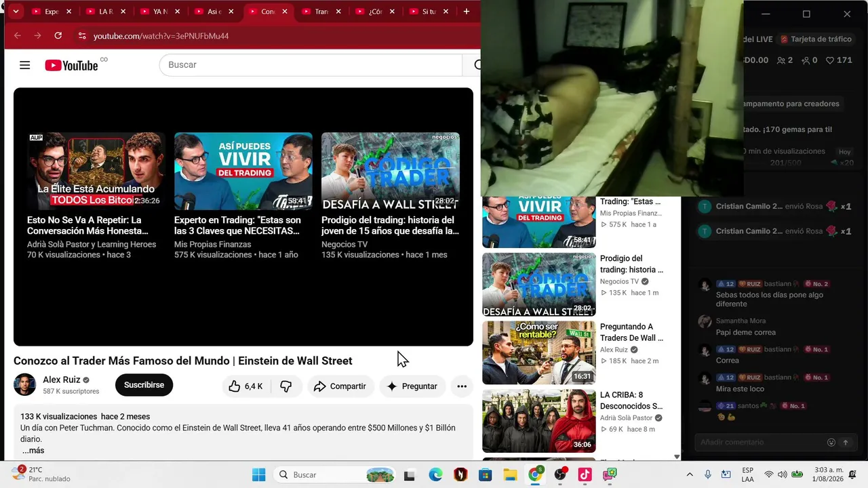Screen dimensions: 868x488
Task: Open the Preguntar ask button
Action: pos(412,386)
